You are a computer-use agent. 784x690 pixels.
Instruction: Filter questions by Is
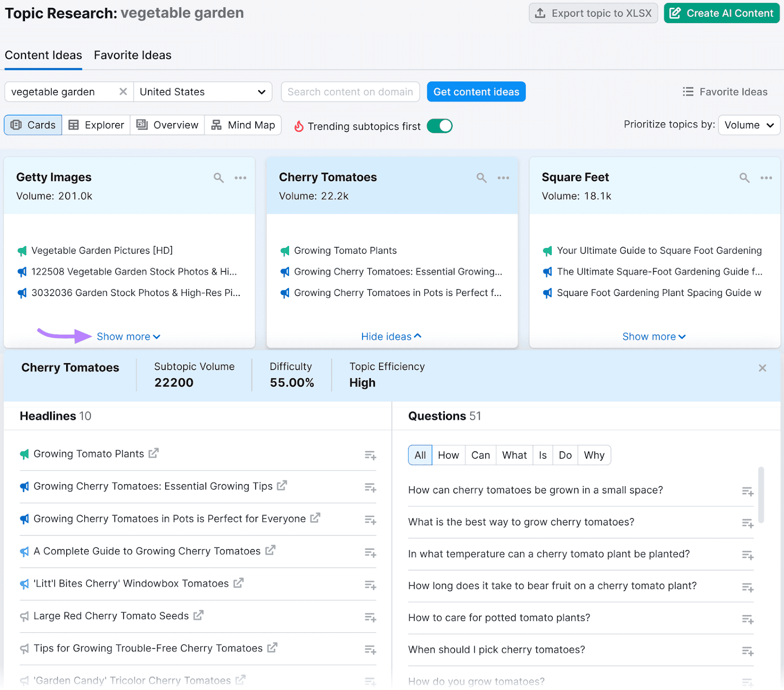click(x=543, y=455)
